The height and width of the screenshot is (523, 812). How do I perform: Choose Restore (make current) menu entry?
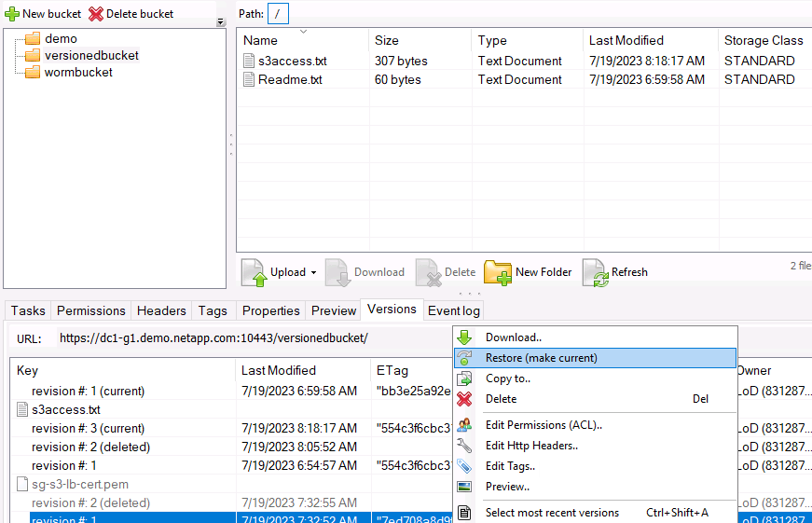595,358
